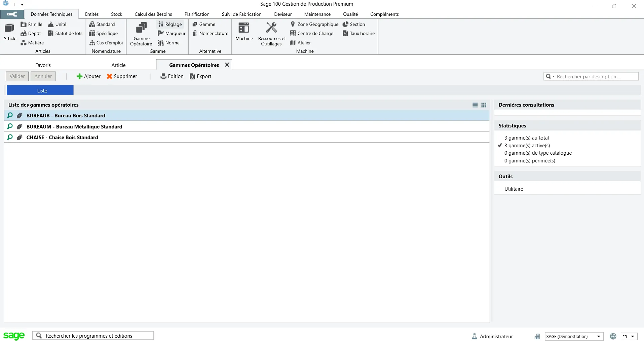Open Spécifique nomenclature
644x341 pixels.
point(103,33)
